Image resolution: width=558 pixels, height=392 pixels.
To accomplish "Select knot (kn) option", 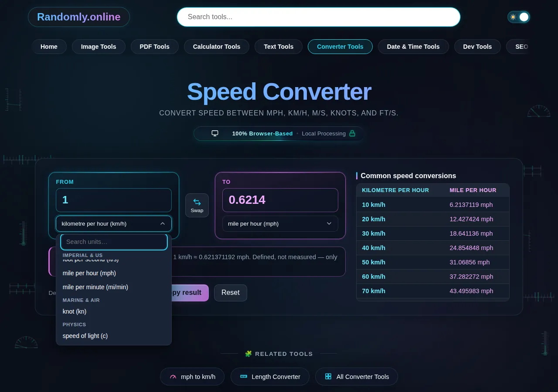I will point(114,311).
